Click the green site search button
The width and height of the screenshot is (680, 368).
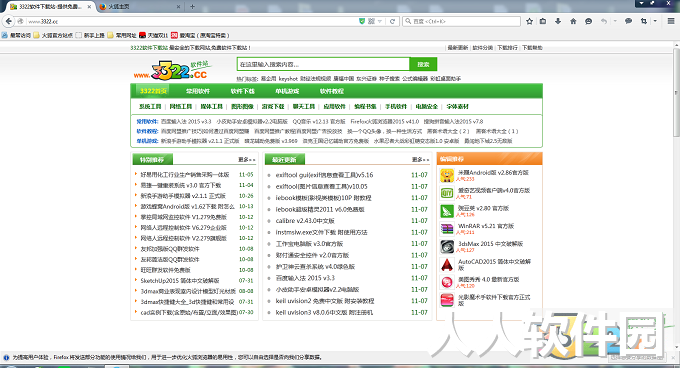coord(423,64)
